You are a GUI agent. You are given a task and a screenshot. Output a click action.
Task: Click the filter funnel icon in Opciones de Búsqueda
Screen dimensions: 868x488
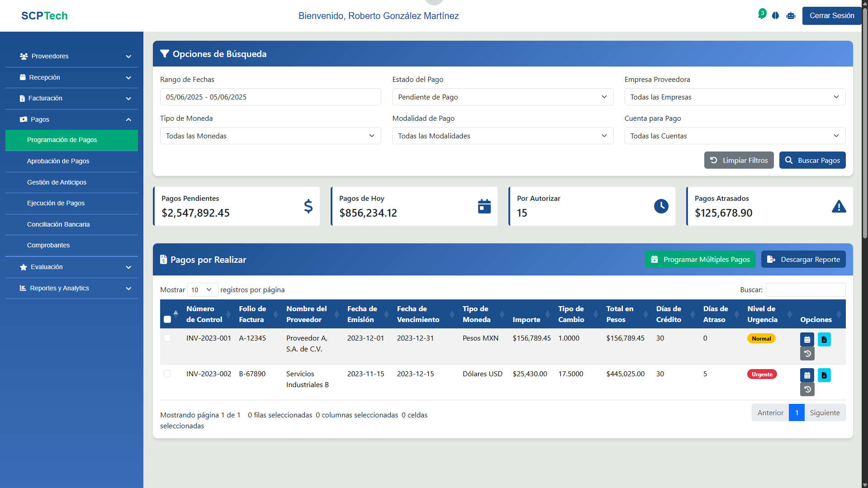click(165, 54)
